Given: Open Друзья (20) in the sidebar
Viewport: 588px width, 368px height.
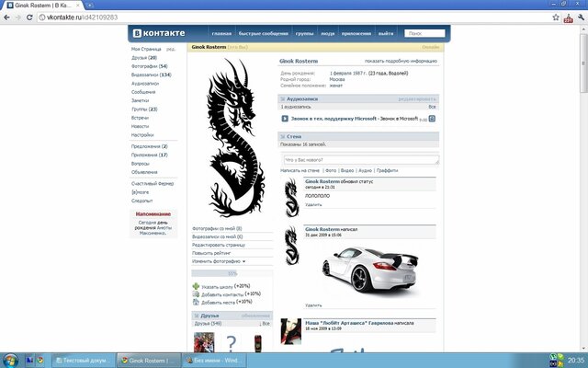Looking at the screenshot, I should coord(144,57).
